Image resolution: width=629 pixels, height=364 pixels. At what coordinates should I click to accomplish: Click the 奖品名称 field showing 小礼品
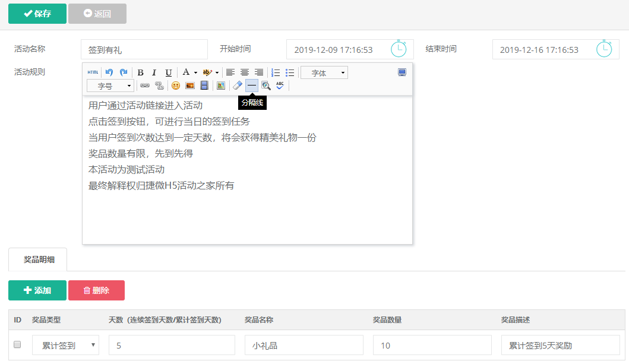[304, 345]
